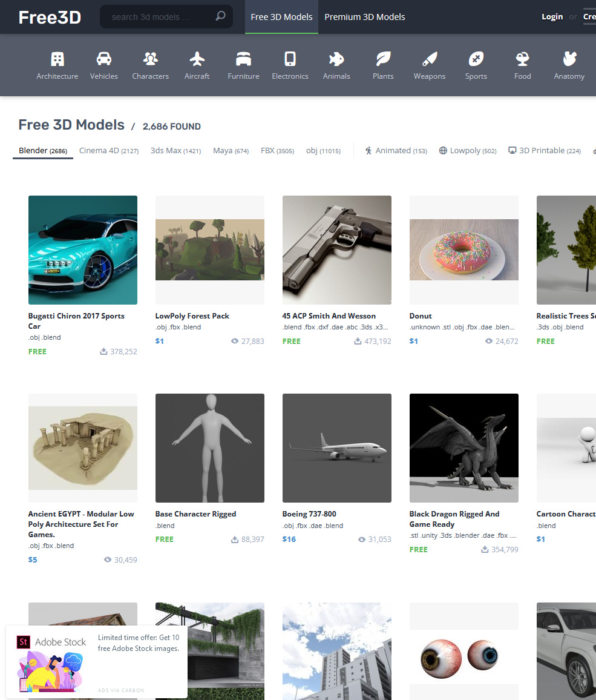Click view count icon for LowPoly Forest Pack
The image size is (596, 700).
[x=235, y=341]
